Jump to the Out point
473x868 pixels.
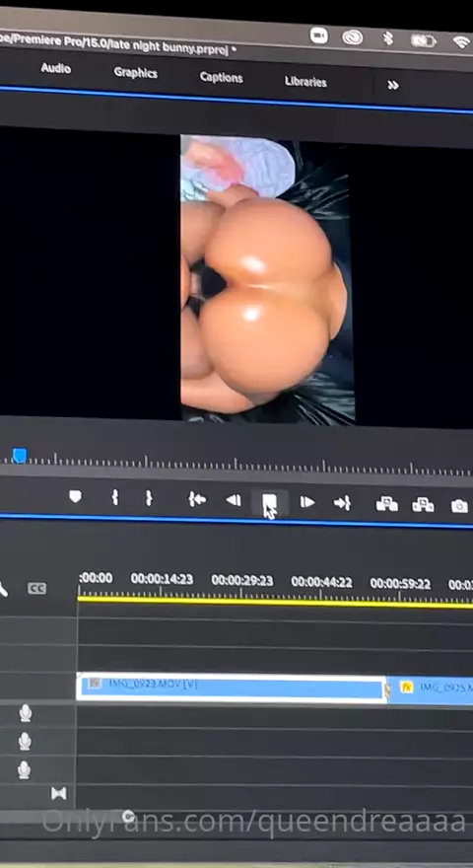[x=343, y=503]
